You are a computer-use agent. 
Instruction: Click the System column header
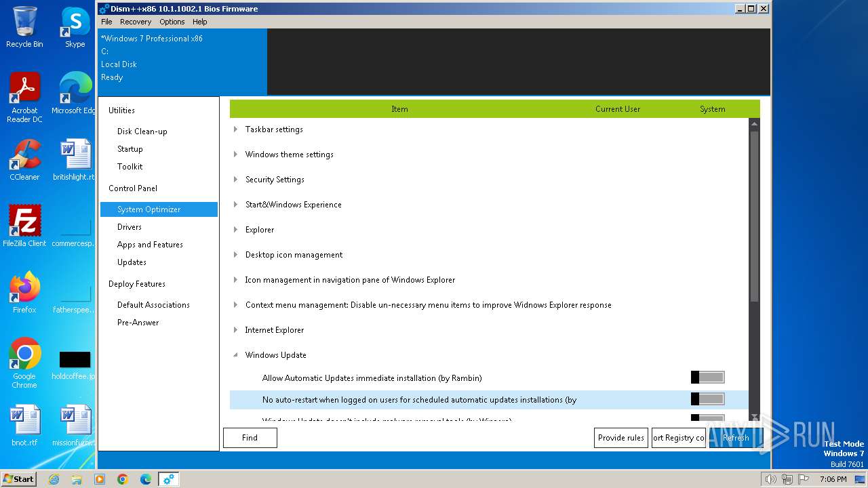pyautogui.click(x=713, y=109)
